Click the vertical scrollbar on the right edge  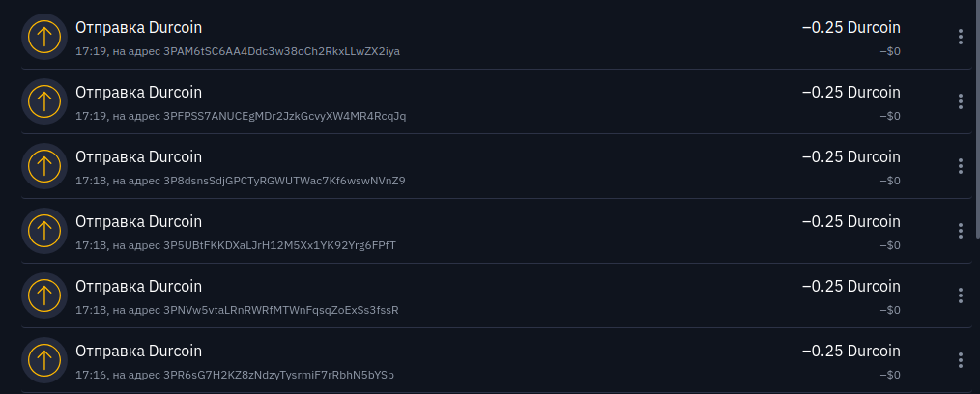click(x=977, y=119)
